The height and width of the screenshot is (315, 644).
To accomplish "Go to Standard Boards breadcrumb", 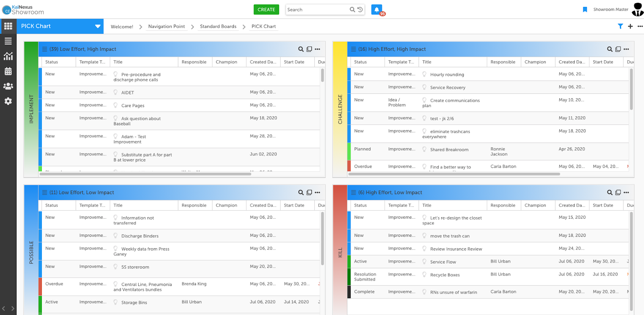I will pos(218,27).
